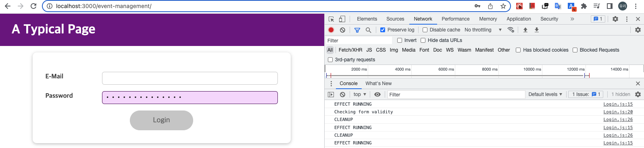Switch to What's New drawer tab
This screenshot has height=148, width=644.
(x=378, y=83)
